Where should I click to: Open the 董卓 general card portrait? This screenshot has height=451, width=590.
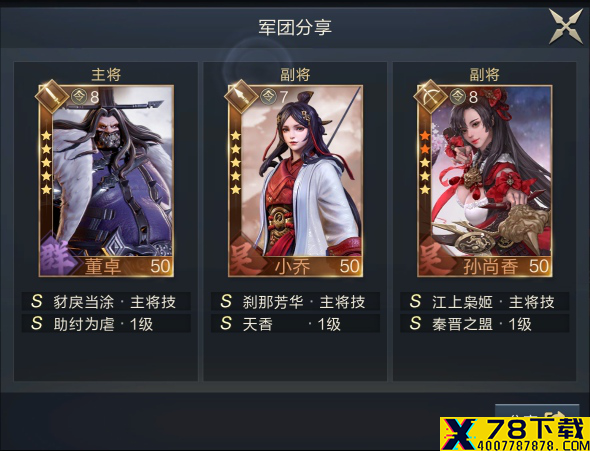pos(106,181)
